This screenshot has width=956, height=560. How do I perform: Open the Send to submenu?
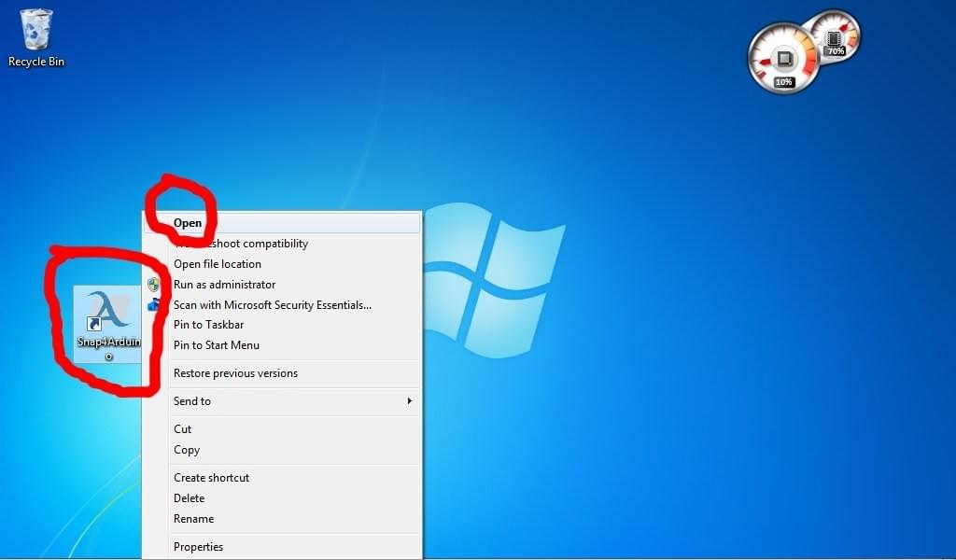pyautogui.click(x=282, y=401)
